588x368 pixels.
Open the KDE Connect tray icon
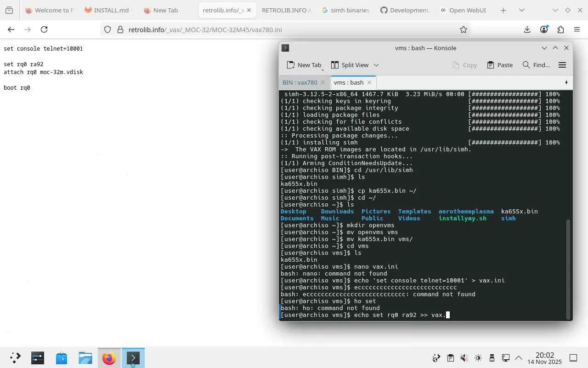pyautogui.click(x=436, y=358)
